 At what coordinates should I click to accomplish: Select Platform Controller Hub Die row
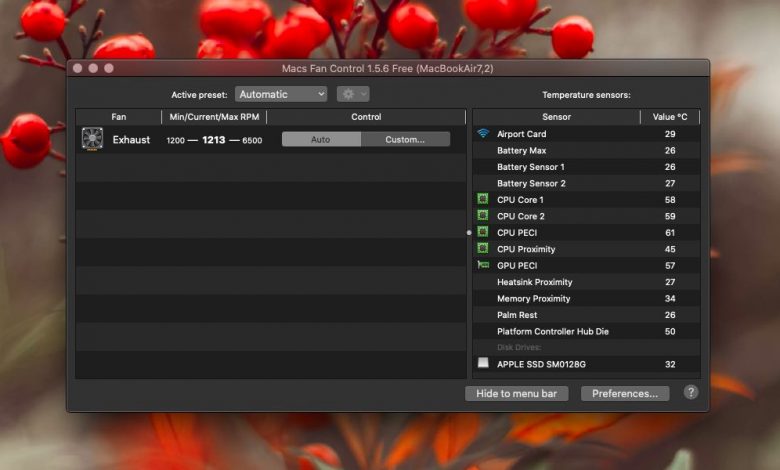pyautogui.click(x=586, y=331)
